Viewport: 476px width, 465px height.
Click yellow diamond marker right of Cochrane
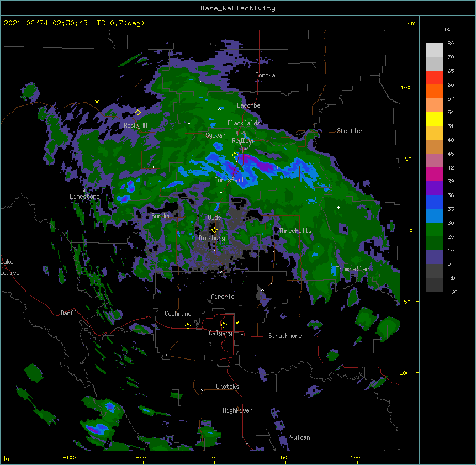[188, 326]
